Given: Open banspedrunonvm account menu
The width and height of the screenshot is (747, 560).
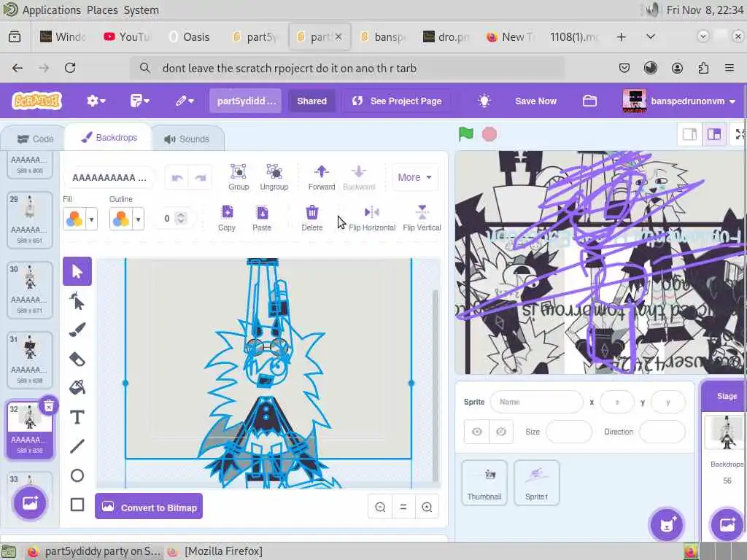Looking at the screenshot, I should pyautogui.click(x=678, y=101).
